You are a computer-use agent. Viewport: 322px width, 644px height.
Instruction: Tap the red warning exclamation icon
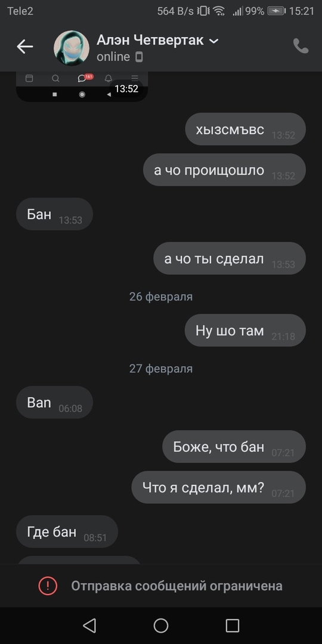point(48,586)
